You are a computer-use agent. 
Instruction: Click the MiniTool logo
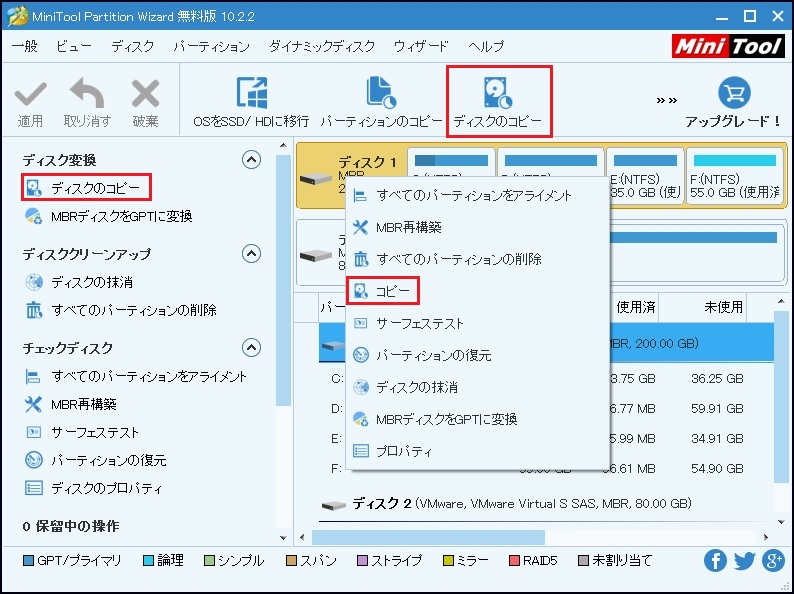point(728,47)
